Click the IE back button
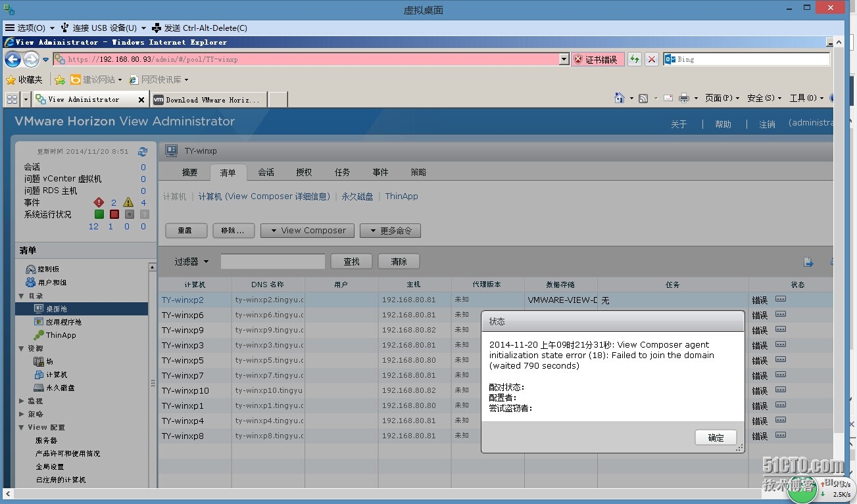The width and height of the screenshot is (857, 504). [13, 59]
